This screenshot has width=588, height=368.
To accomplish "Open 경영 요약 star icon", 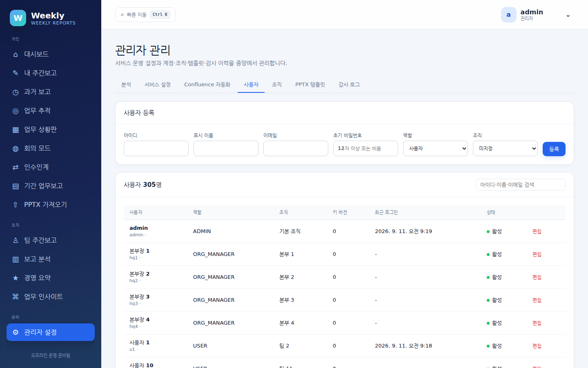I will 16,278.
